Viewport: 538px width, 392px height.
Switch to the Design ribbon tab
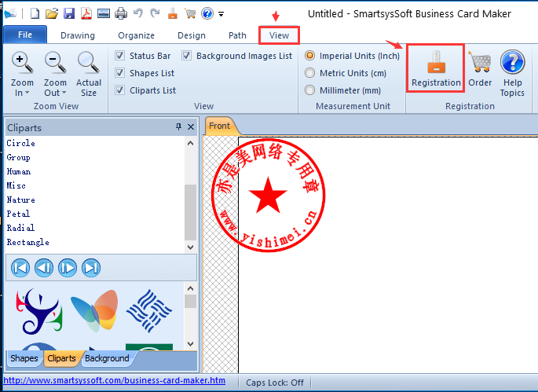pos(192,35)
